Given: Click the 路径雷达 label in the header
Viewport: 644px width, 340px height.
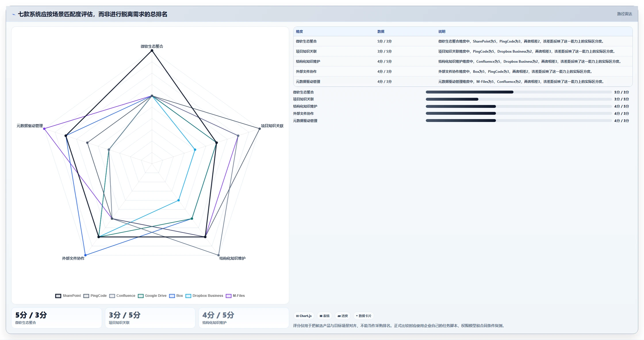Looking at the screenshot, I should click(x=624, y=14).
